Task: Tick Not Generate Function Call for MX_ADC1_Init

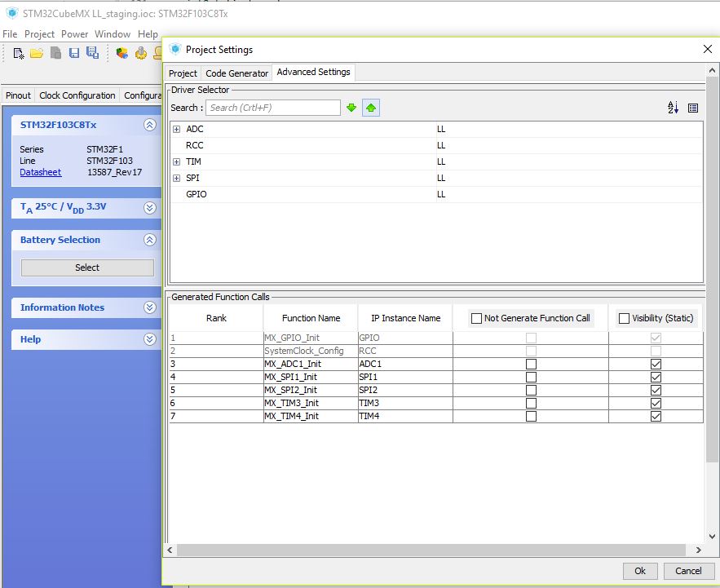Action: [x=531, y=365]
